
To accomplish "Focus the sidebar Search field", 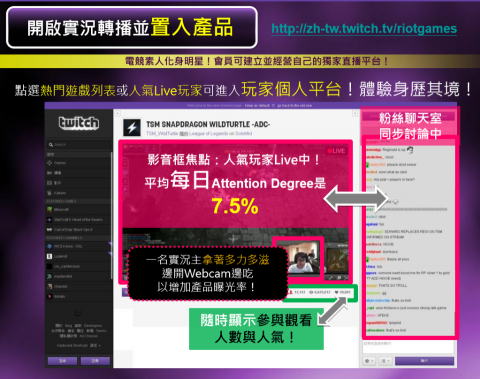I will click(x=79, y=145).
